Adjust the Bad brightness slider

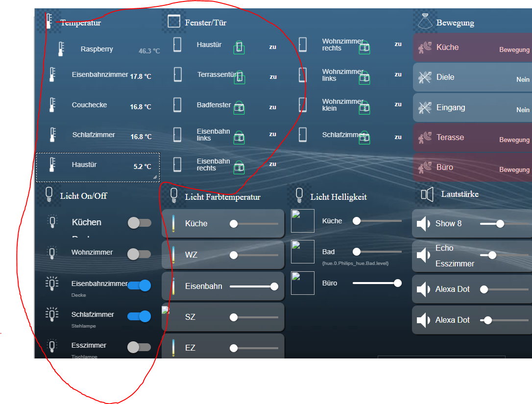coord(377,252)
